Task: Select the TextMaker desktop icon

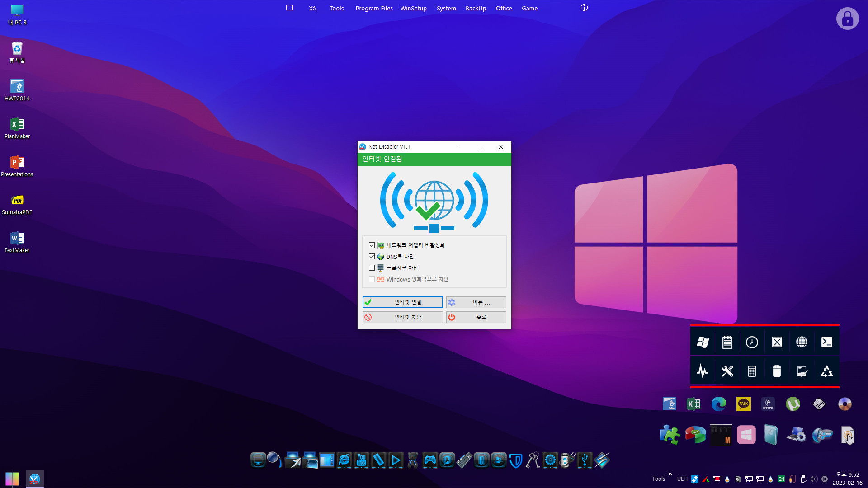Action: [x=17, y=242]
